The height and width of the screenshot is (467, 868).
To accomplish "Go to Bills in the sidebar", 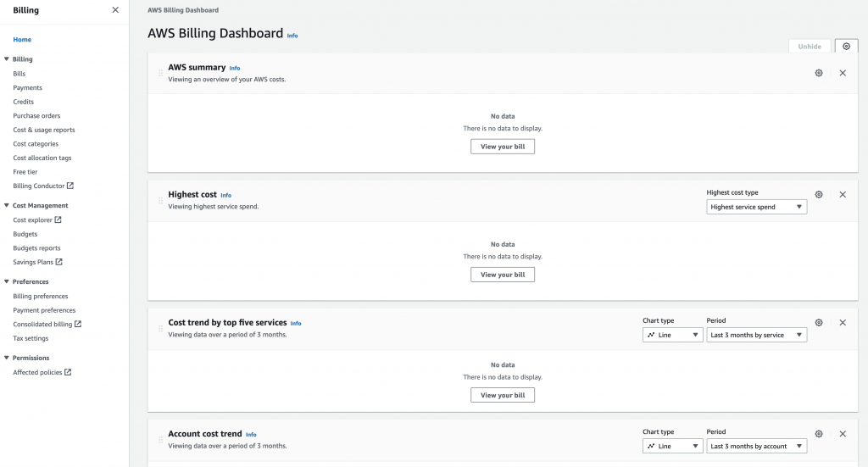I will point(19,74).
